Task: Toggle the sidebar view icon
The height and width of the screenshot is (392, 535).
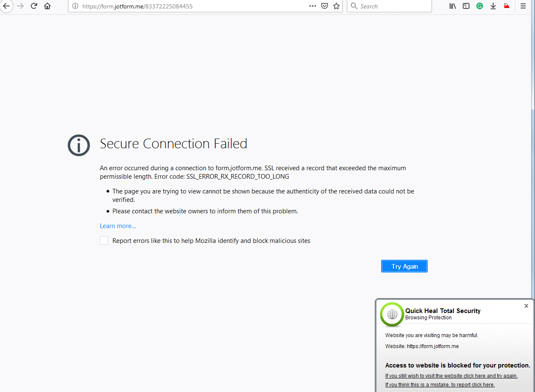Action: tap(466, 6)
